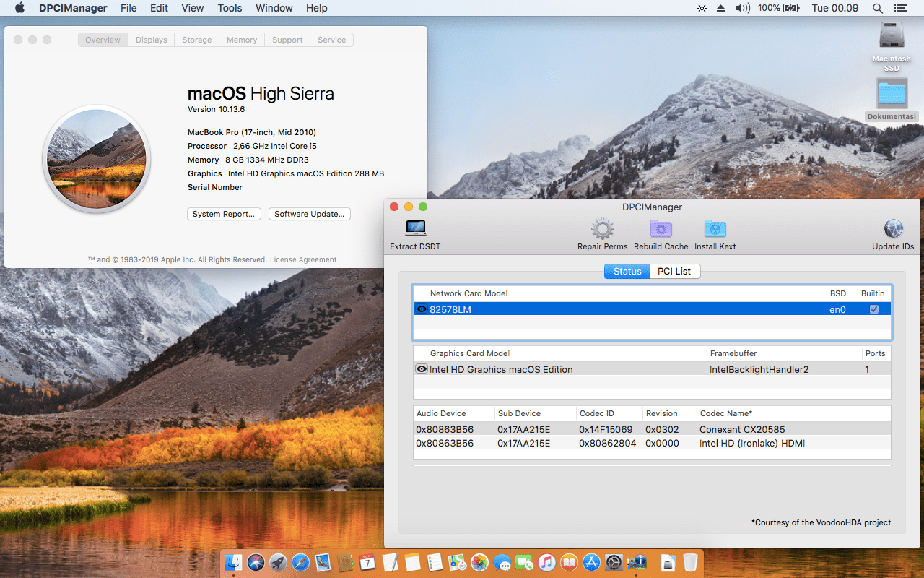The image size is (924, 578).
Task: Open Spotlight search in menu bar
Action: (878, 8)
